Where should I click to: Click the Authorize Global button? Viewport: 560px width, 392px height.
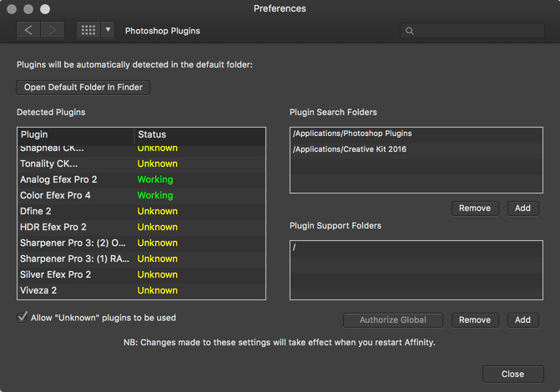coord(393,320)
